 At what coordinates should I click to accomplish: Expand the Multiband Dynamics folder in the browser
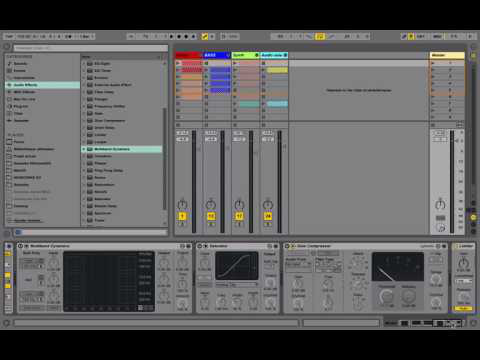pyautogui.click(x=84, y=149)
